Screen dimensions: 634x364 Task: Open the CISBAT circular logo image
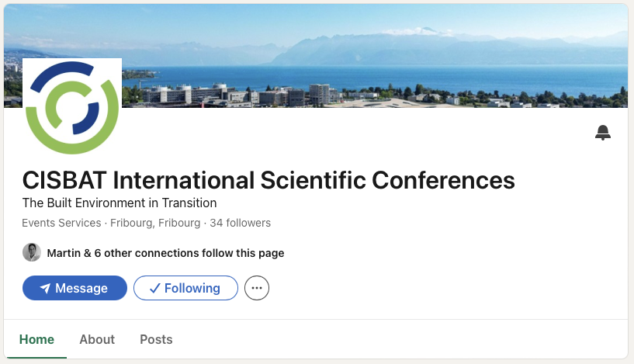click(72, 106)
